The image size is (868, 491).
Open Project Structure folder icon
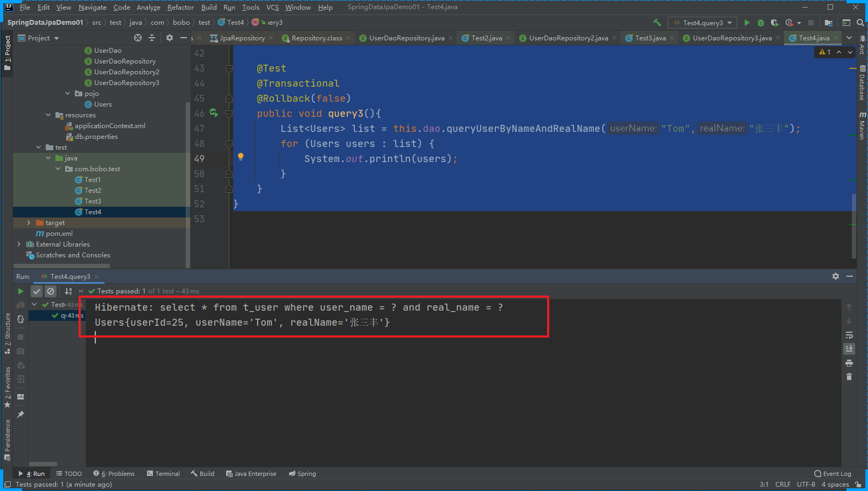pyautogui.click(x=829, y=23)
